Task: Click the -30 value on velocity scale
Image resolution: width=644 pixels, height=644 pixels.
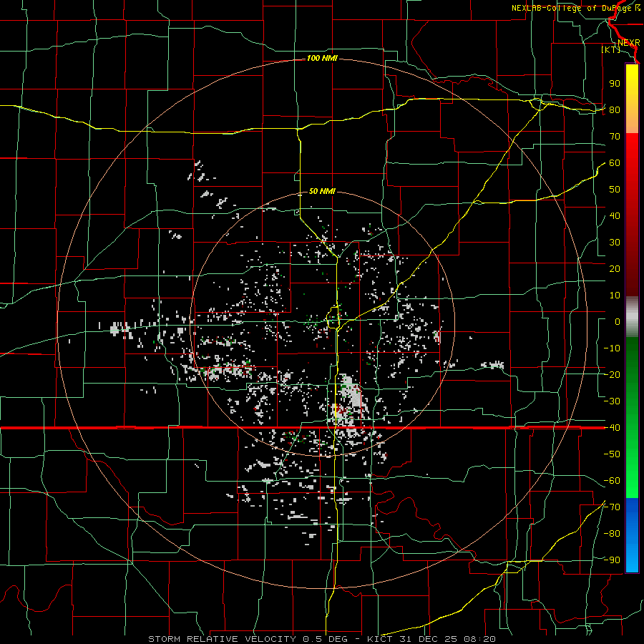Action: tap(612, 401)
